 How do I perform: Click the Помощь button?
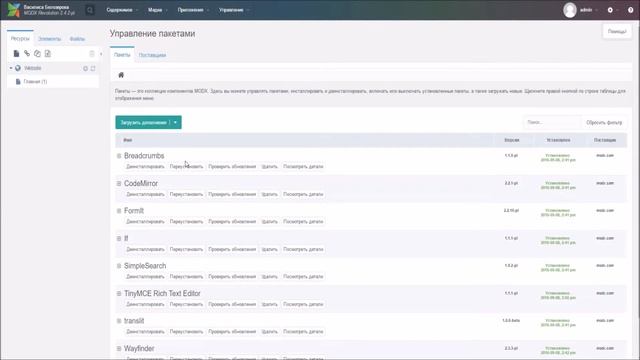coord(617,31)
